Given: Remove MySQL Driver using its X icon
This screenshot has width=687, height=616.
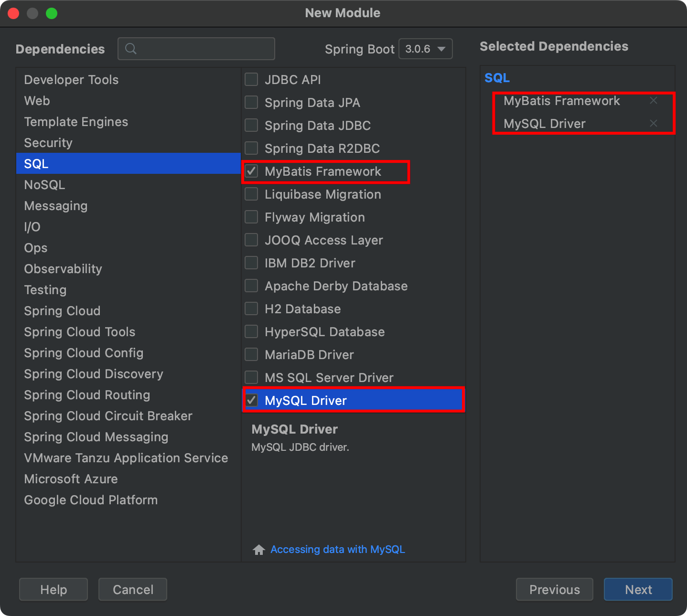Looking at the screenshot, I should point(654,123).
